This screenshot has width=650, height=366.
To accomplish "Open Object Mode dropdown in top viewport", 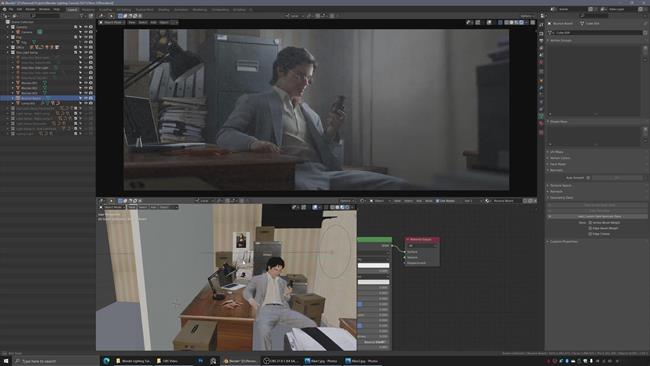I will point(113,22).
